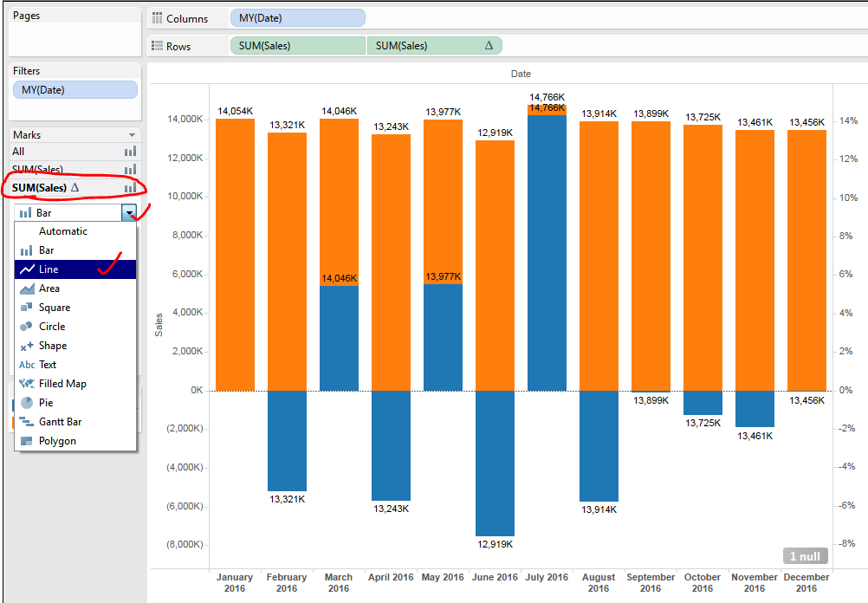Image resolution: width=868 pixels, height=603 pixels.
Task: Click January 2016 orange bar
Action: click(235, 255)
